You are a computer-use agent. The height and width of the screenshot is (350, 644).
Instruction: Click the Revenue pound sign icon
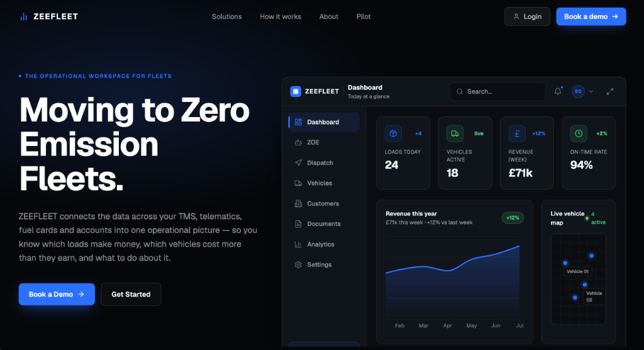(x=517, y=133)
